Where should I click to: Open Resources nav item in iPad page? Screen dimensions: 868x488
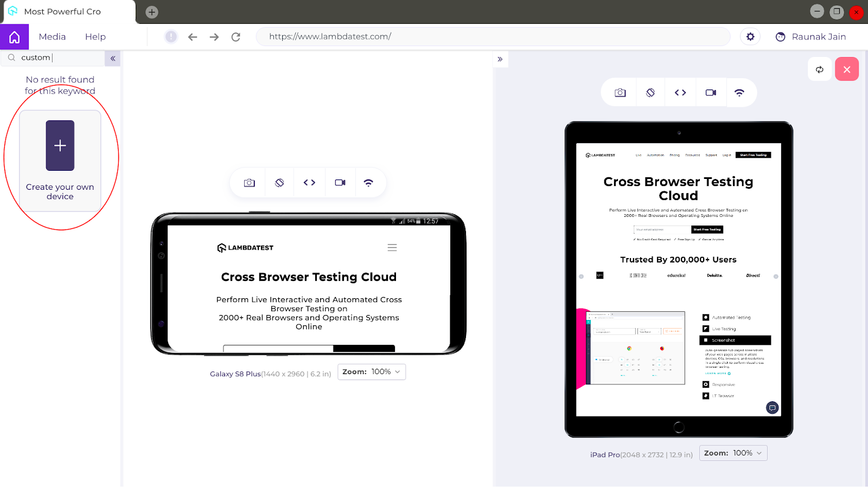(692, 155)
